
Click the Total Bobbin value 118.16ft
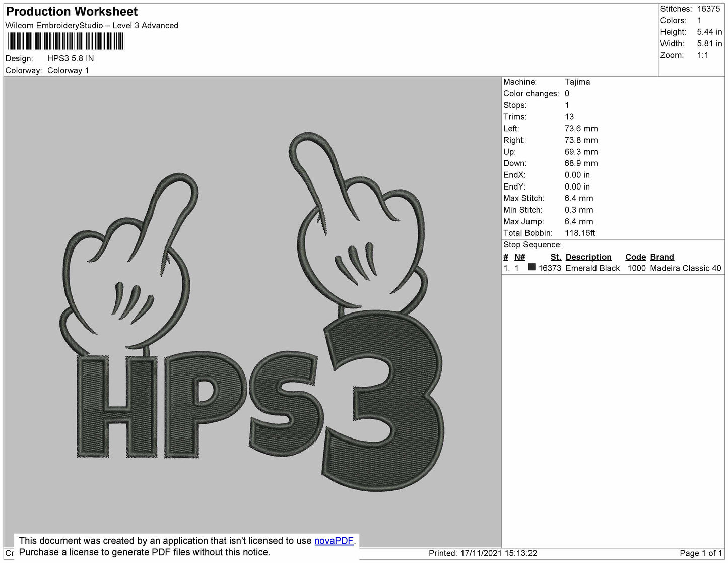tap(580, 233)
